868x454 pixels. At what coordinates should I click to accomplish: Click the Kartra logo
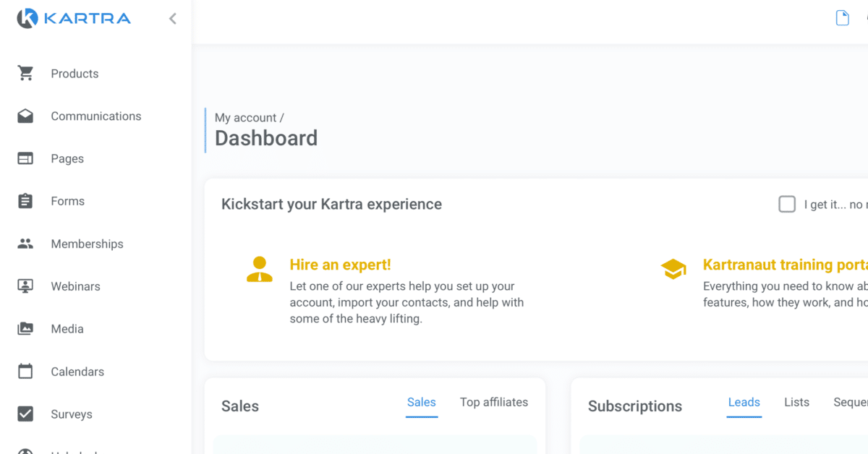[74, 18]
